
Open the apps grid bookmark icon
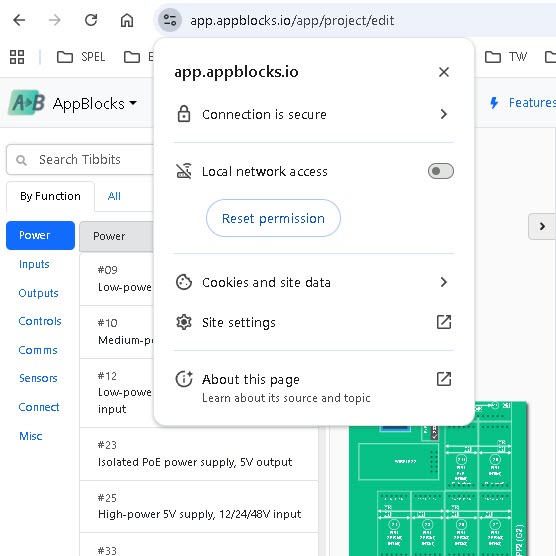pos(17,57)
